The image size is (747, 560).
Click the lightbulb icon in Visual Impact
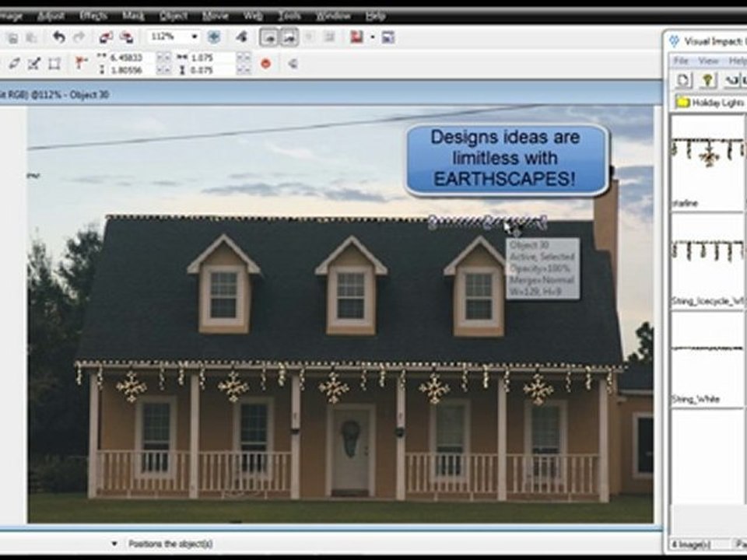coord(707,80)
